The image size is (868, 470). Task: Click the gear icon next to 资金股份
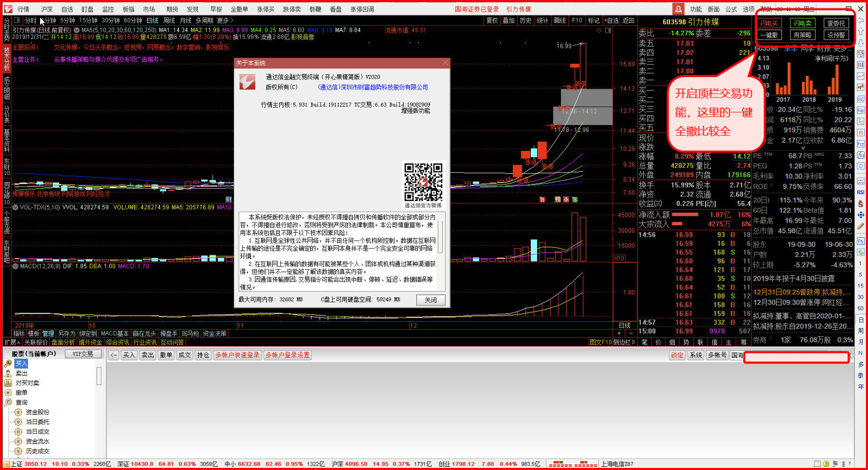coord(18,412)
